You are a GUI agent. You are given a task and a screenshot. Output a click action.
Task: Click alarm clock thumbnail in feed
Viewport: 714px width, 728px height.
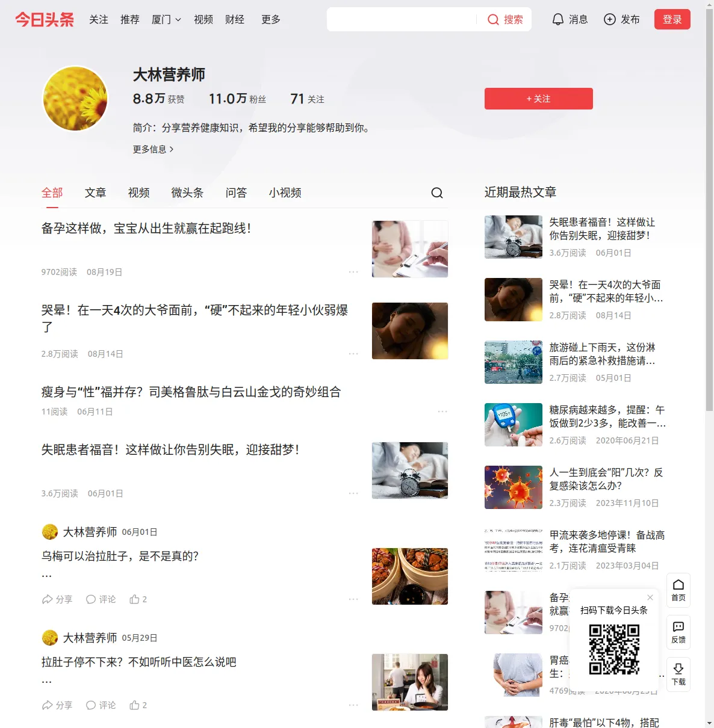coord(410,470)
